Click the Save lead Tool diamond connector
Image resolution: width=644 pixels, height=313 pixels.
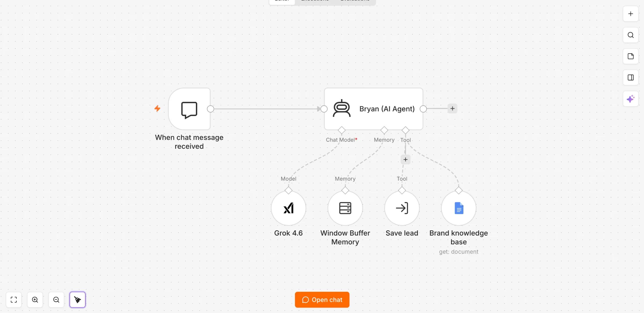click(x=402, y=191)
